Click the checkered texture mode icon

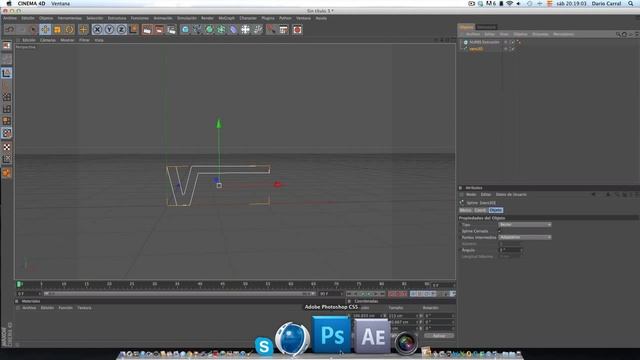7,147
